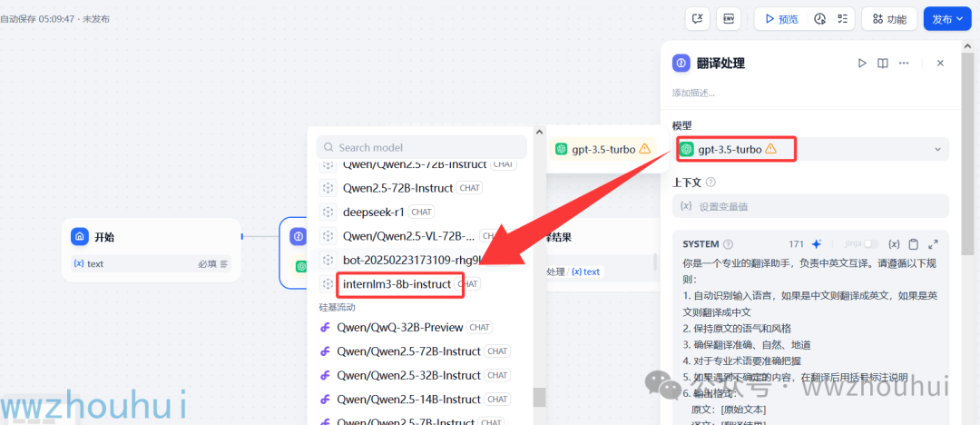Click the 硅基流动 provider group label
Image resolution: width=980 pixels, height=425 pixels.
coord(338,307)
